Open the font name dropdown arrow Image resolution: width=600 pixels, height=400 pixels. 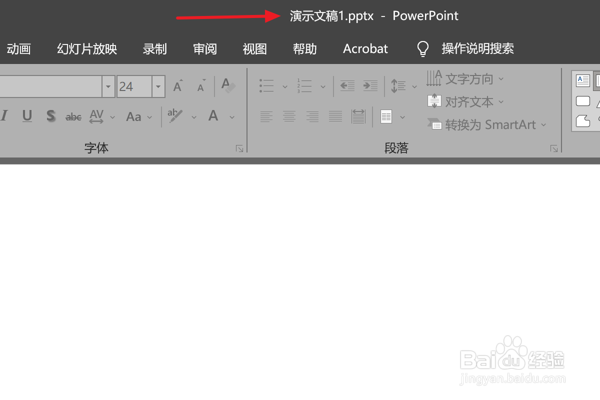pos(108,87)
